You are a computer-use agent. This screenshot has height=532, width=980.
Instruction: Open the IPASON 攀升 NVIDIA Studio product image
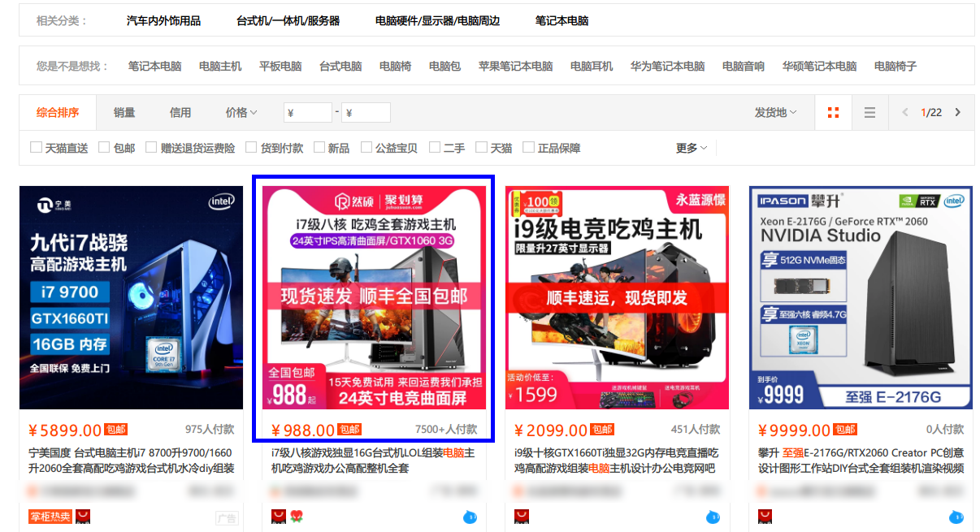[861, 297]
